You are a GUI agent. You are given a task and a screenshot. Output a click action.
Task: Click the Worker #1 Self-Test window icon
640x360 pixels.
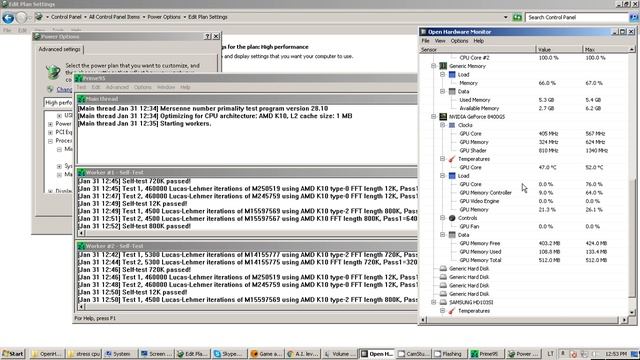[81, 173]
